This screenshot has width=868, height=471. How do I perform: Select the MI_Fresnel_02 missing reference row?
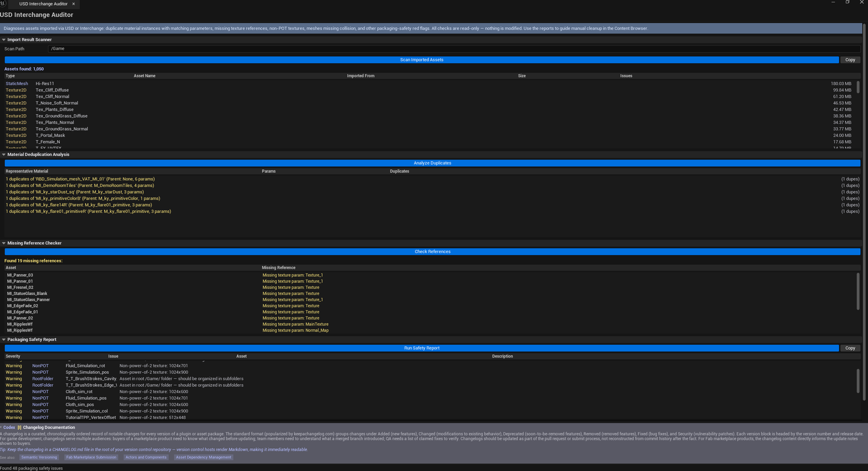(430, 288)
